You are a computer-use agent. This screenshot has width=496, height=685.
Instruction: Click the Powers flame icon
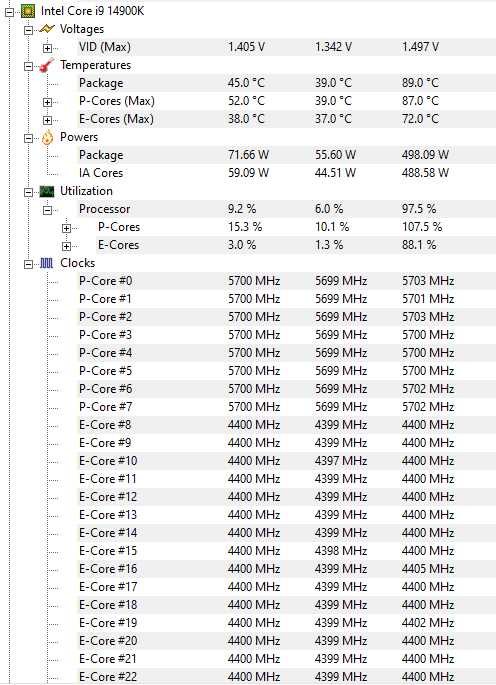pos(47,137)
